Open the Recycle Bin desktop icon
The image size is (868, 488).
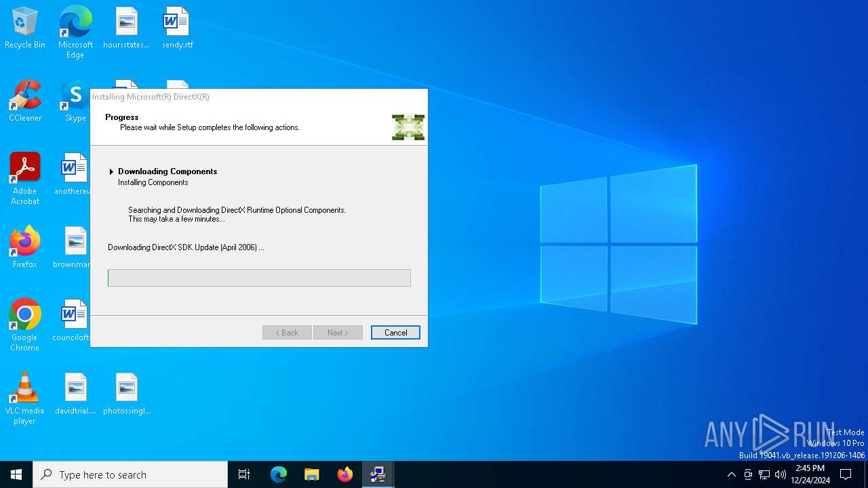[25, 28]
